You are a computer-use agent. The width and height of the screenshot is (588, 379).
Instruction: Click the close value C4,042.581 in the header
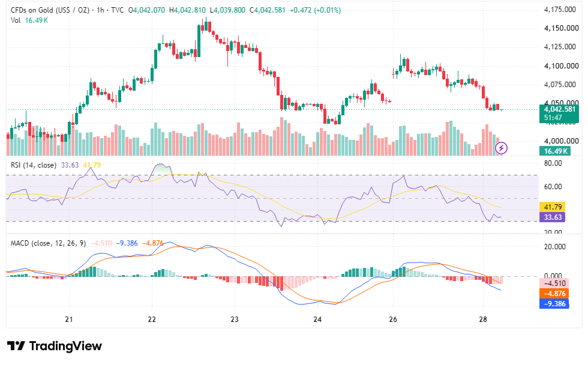268,10
